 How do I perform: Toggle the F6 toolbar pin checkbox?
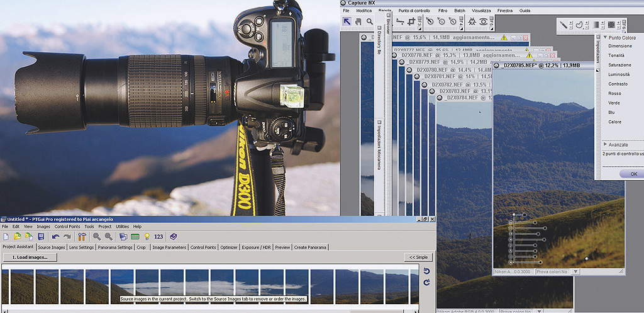point(623,21)
